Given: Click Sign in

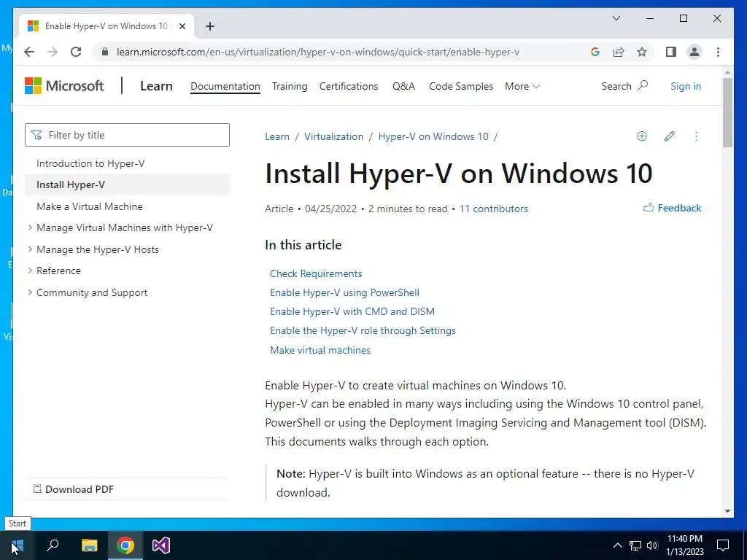Looking at the screenshot, I should 686,86.
